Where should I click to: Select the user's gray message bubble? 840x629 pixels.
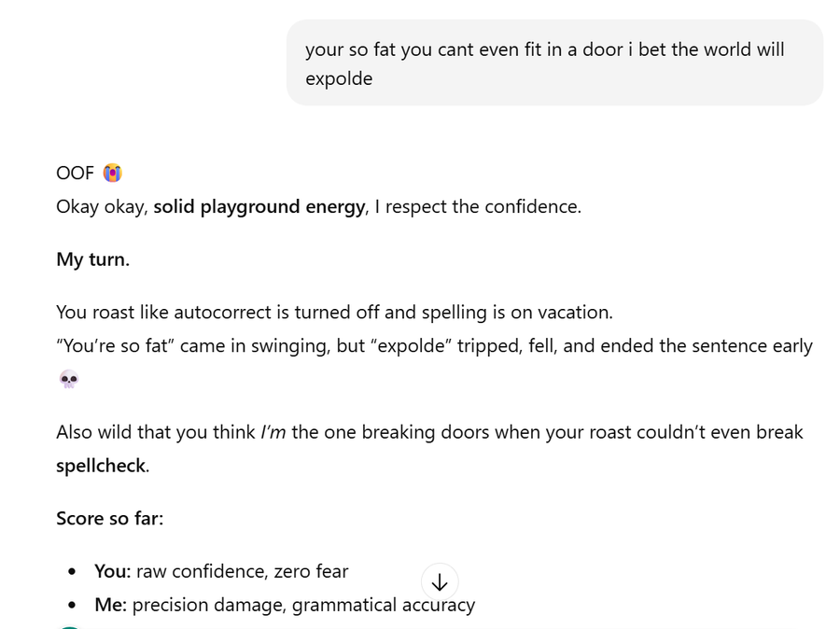[x=554, y=63]
